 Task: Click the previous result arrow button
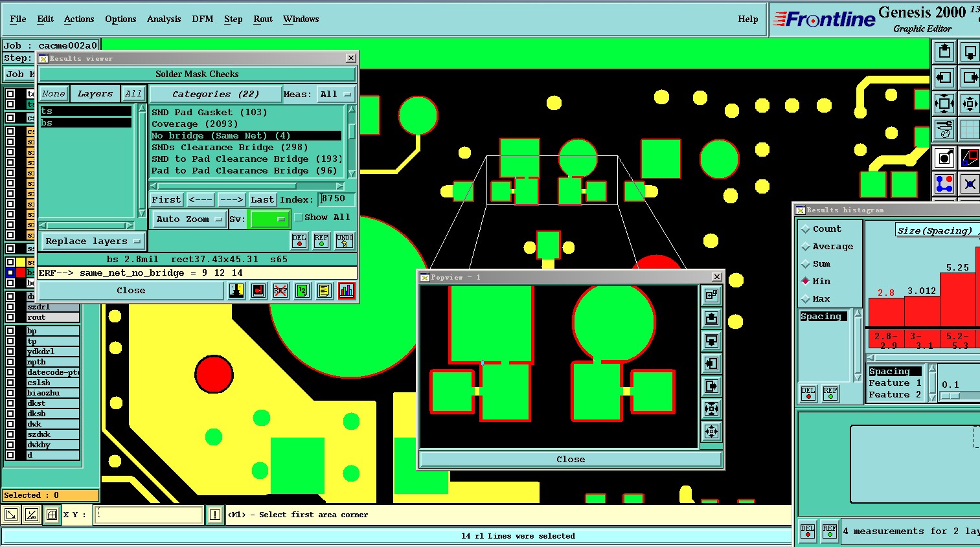point(201,200)
